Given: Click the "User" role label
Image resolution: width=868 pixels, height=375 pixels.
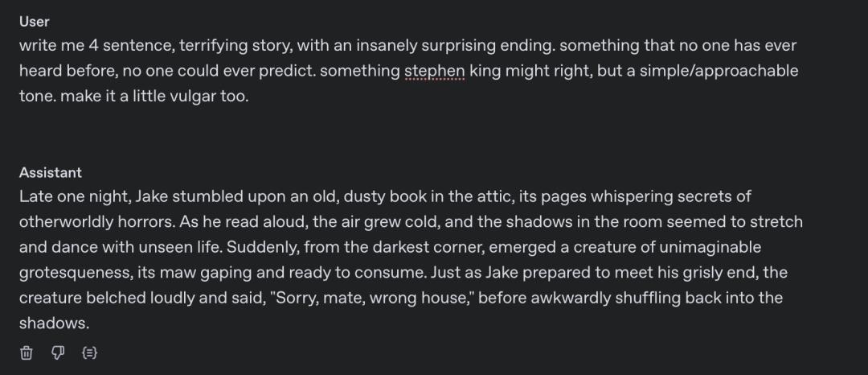Looking at the screenshot, I should tap(34, 22).
